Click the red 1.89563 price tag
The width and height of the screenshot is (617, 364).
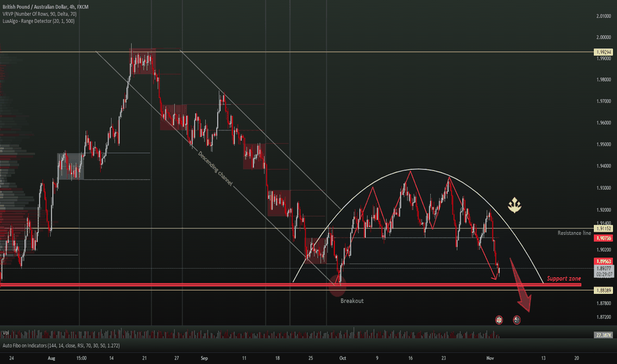tap(603, 261)
